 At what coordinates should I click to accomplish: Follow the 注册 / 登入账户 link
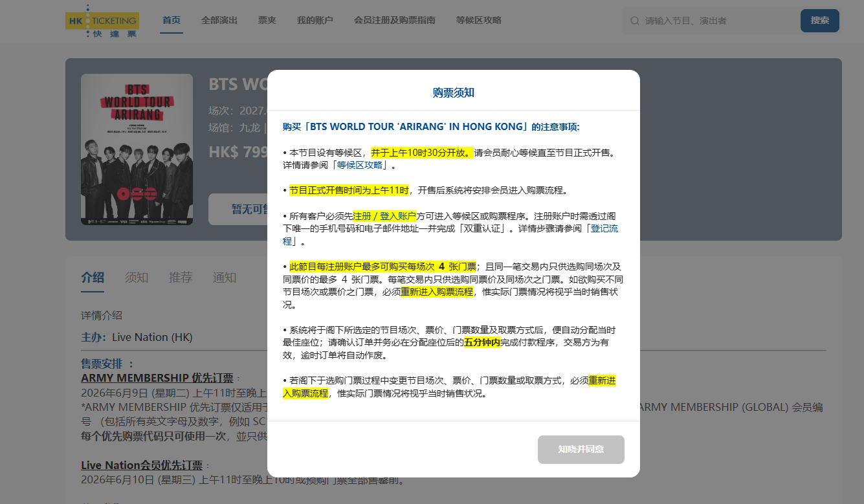coord(384,216)
